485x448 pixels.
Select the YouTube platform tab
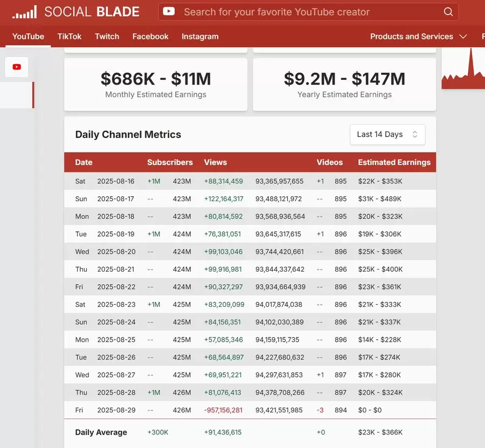pos(28,37)
